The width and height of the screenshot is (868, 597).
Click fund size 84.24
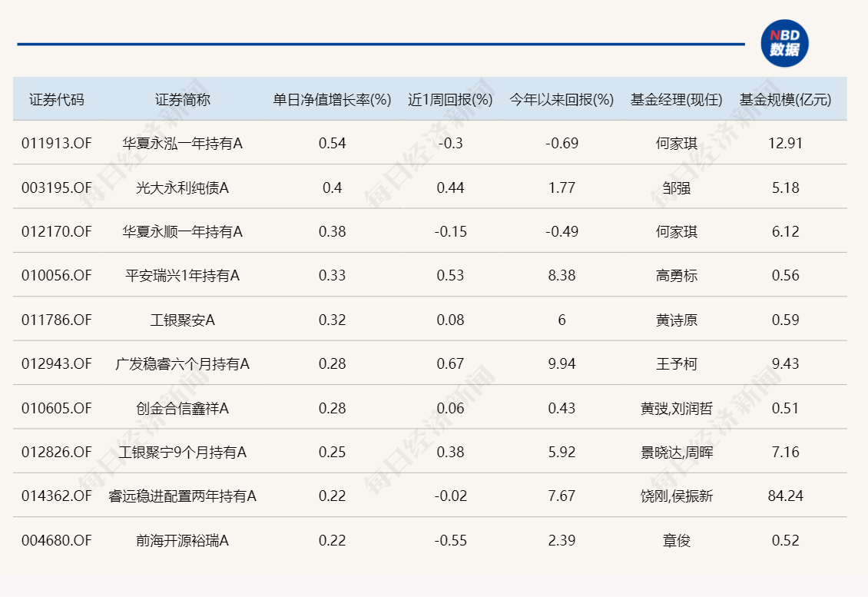786,496
